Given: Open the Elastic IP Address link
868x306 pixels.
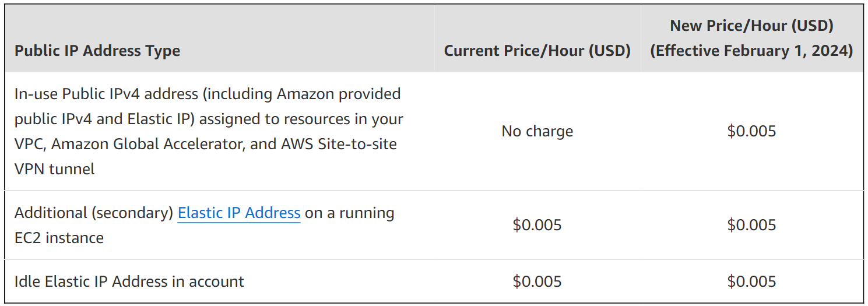Looking at the screenshot, I should [x=239, y=213].
